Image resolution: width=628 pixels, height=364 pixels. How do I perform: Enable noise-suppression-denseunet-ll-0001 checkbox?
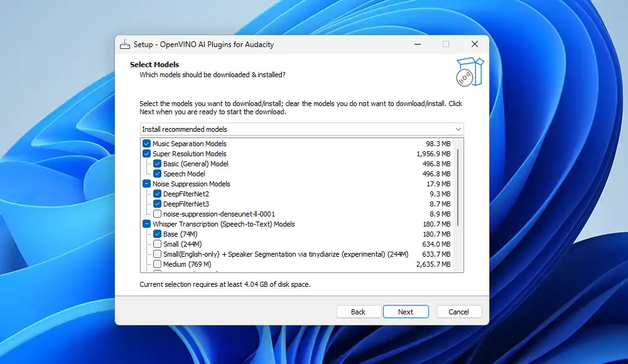tap(158, 214)
